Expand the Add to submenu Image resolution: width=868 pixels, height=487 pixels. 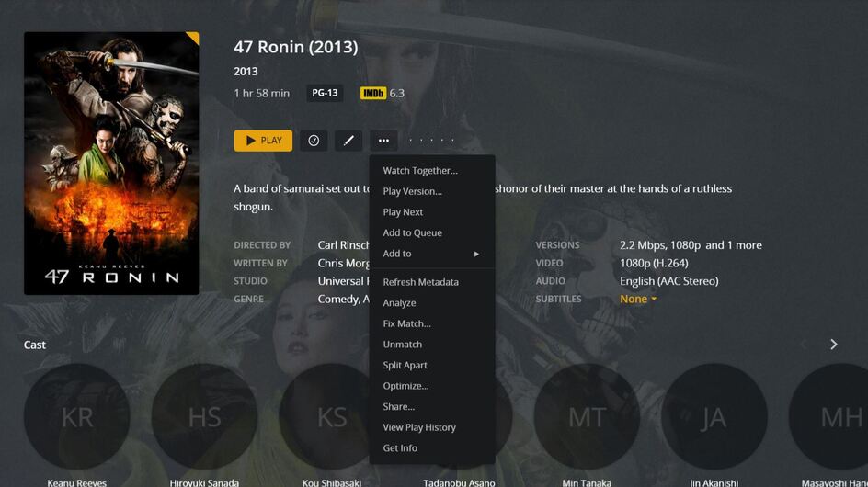[x=432, y=254]
